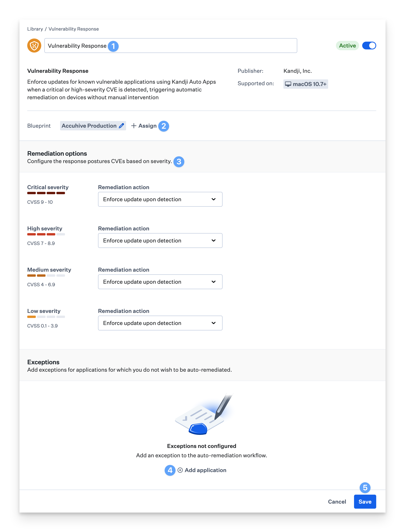This screenshot has height=532, width=405.
Task: Click Cancel to discard changes
Action: click(x=337, y=502)
